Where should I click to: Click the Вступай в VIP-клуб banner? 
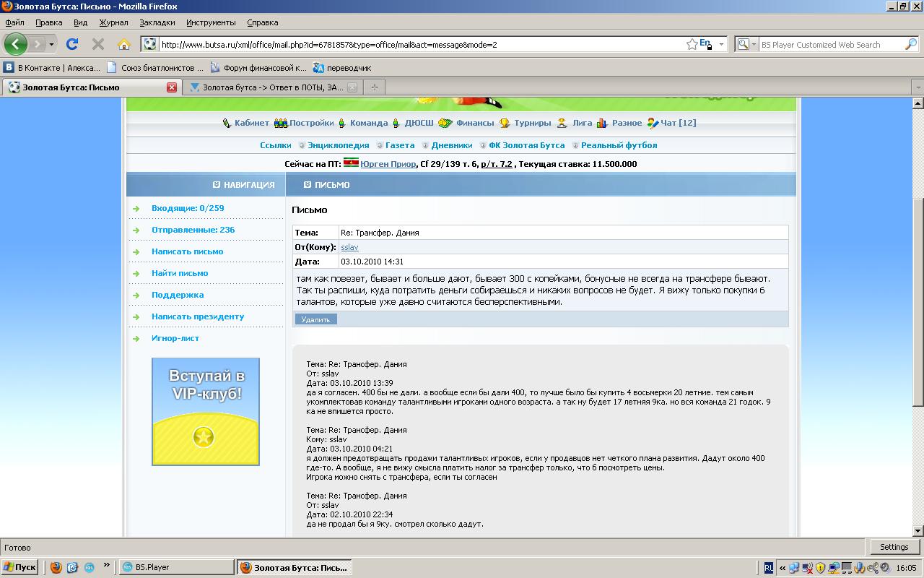[x=206, y=412]
